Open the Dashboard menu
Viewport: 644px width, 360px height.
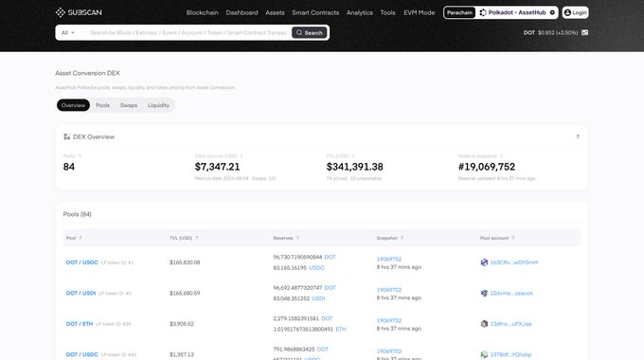pos(241,12)
